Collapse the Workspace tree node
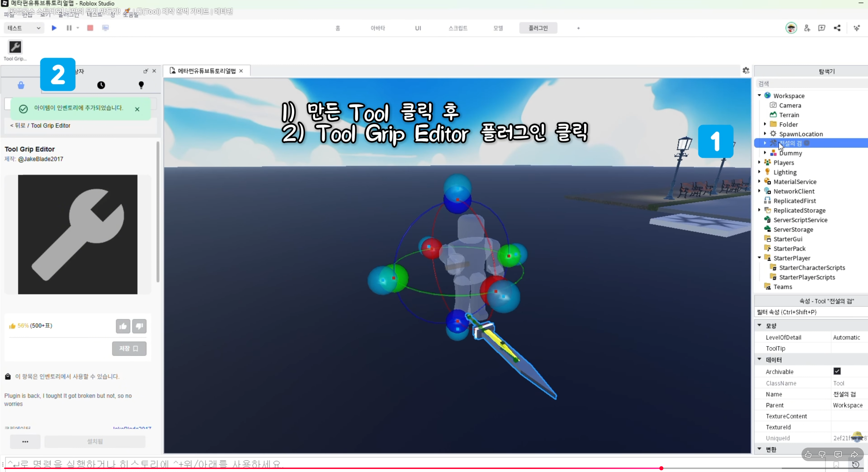868x472 pixels. tap(759, 96)
